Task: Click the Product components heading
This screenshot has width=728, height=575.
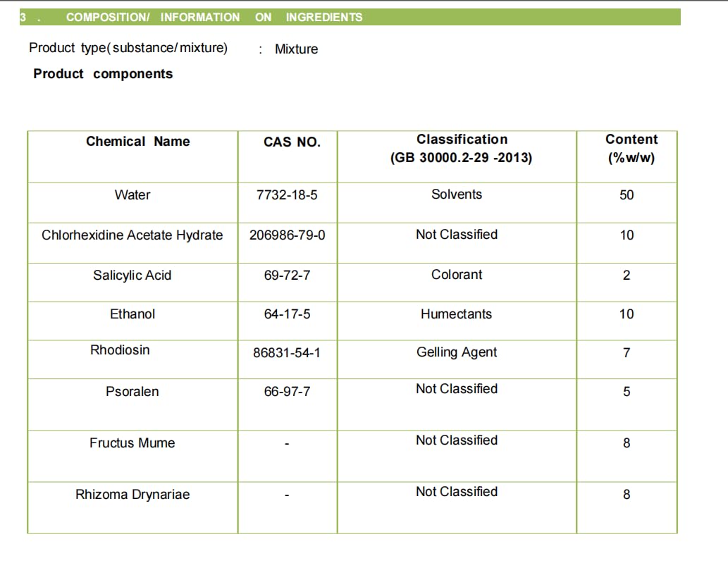Action: pyautogui.click(x=103, y=74)
